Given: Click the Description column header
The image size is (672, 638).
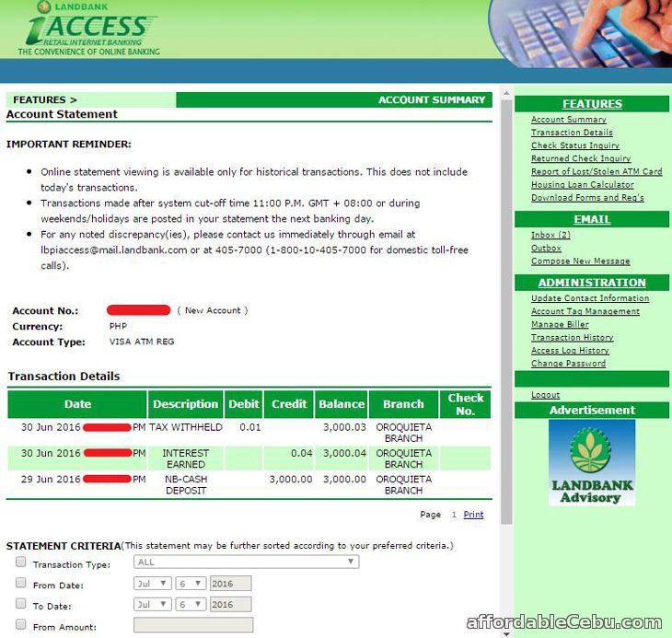Looking at the screenshot, I should (x=186, y=404).
